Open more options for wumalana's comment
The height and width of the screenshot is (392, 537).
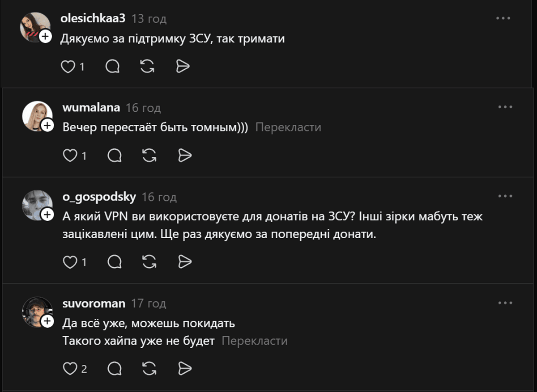[505, 107]
